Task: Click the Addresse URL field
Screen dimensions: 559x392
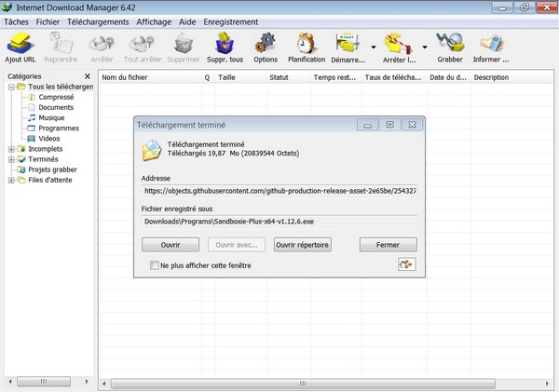Action: (279, 191)
